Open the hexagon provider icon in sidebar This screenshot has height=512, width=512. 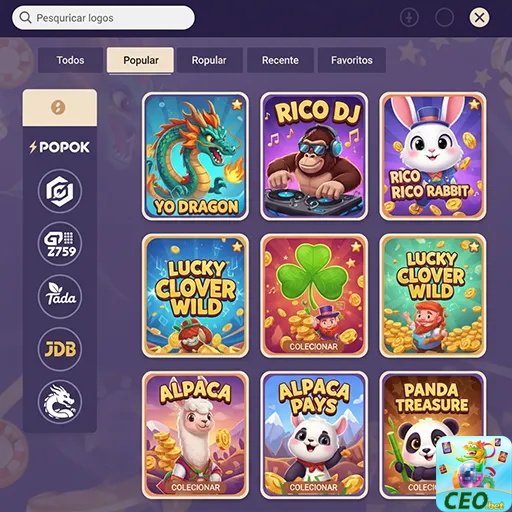point(60,191)
